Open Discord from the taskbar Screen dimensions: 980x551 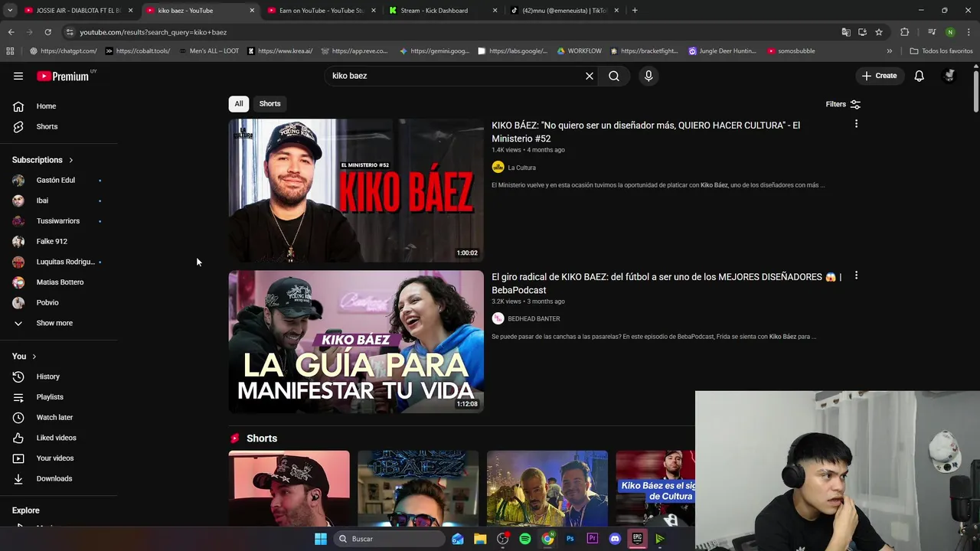[615, 539]
